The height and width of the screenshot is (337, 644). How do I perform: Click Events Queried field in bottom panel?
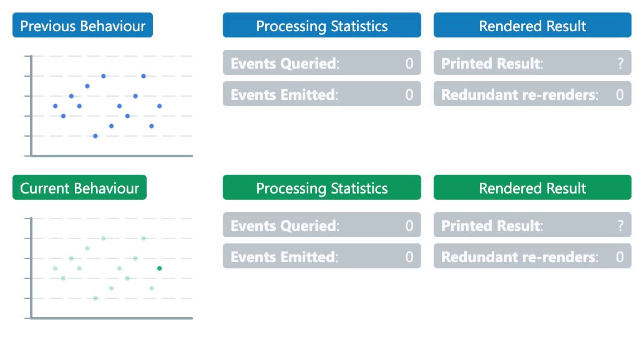[x=321, y=225]
